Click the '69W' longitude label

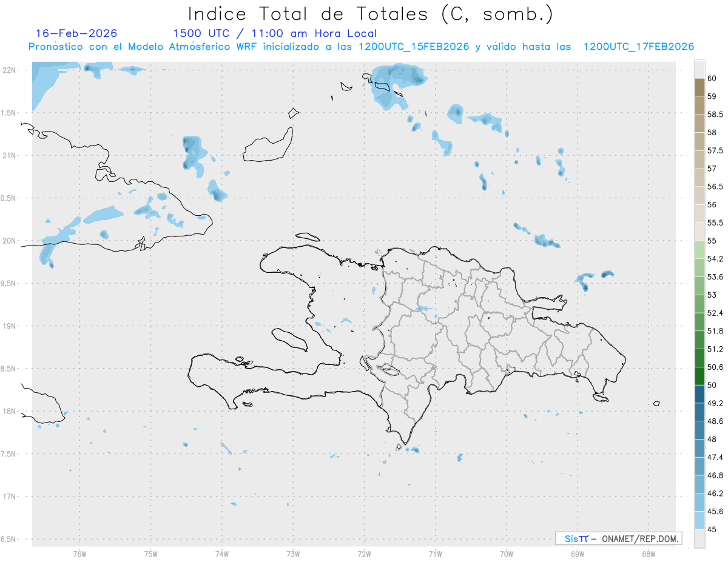(578, 554)
